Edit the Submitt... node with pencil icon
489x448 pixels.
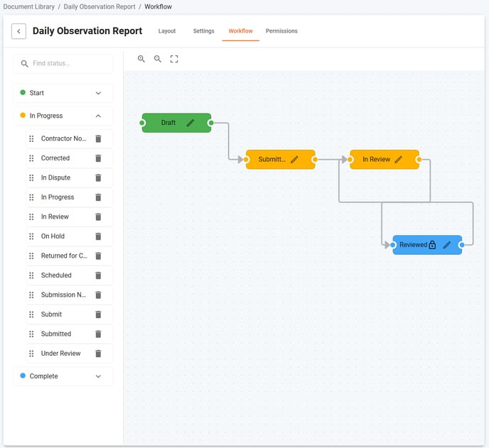294,160
